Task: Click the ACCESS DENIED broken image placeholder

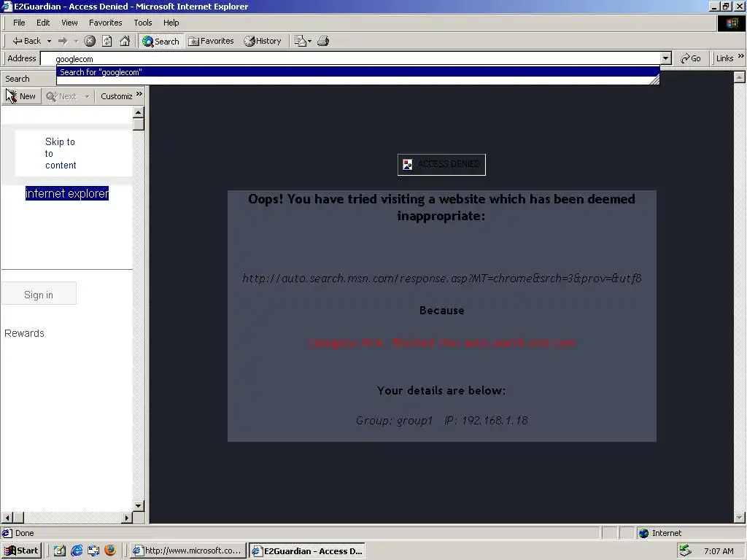Action: click(441, 164)
